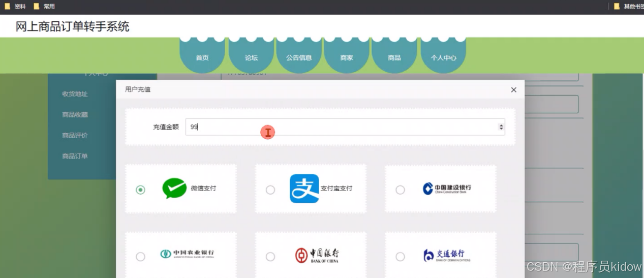Image resolution: width=644 pixels, height=278 pixels.
Task: Select the 交通银行 radio button
Action: point(401,257)
